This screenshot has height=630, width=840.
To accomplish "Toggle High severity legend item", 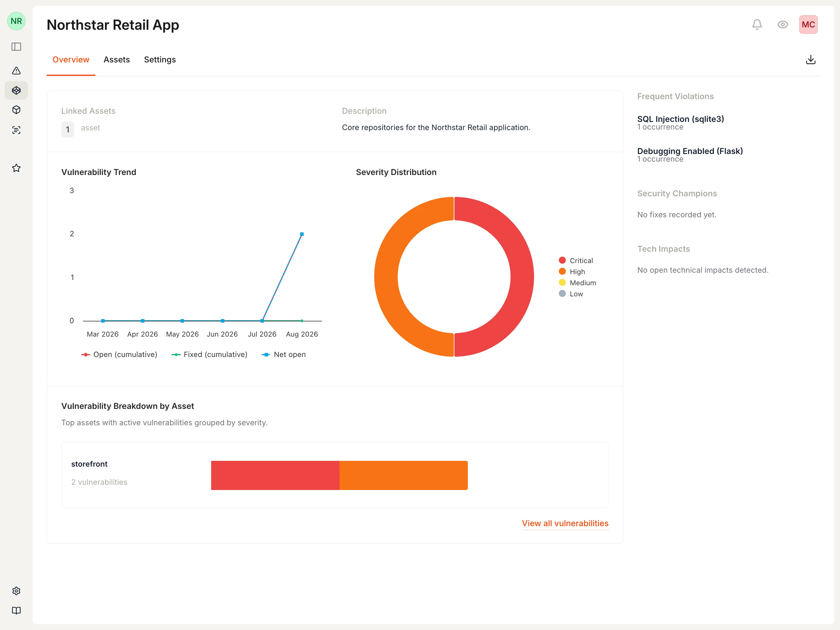I will (572, 272).
